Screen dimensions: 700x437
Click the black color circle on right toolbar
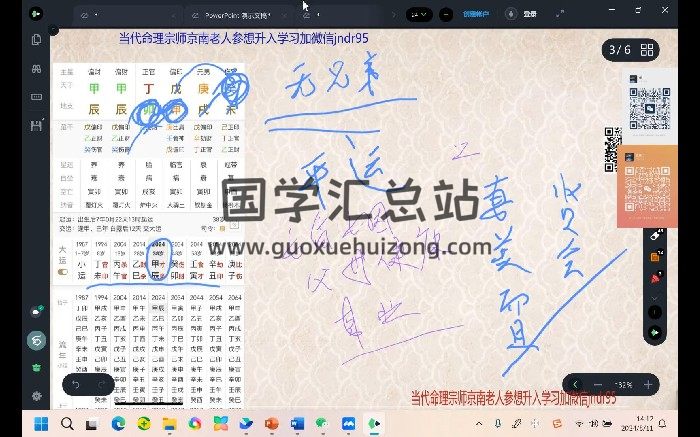pos(655,312)
